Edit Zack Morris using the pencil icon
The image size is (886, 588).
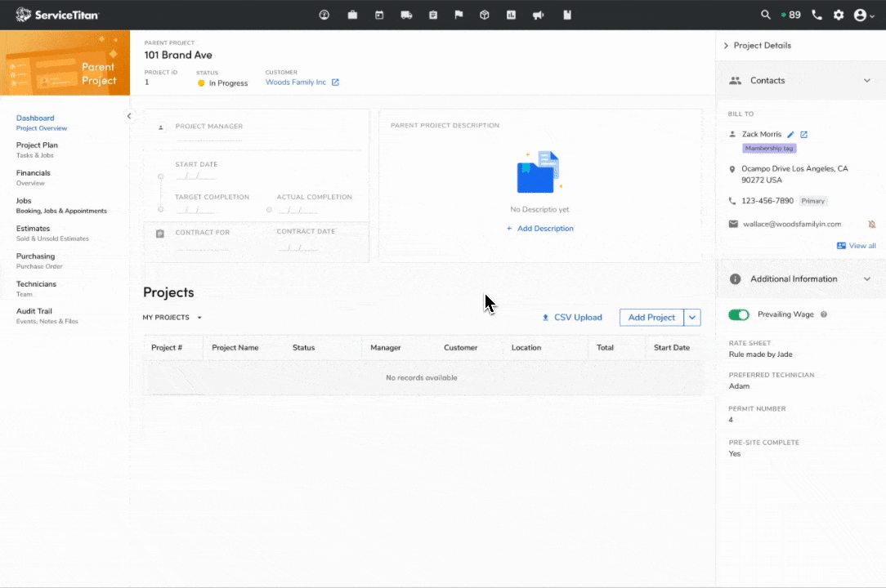tap(790, 134)
